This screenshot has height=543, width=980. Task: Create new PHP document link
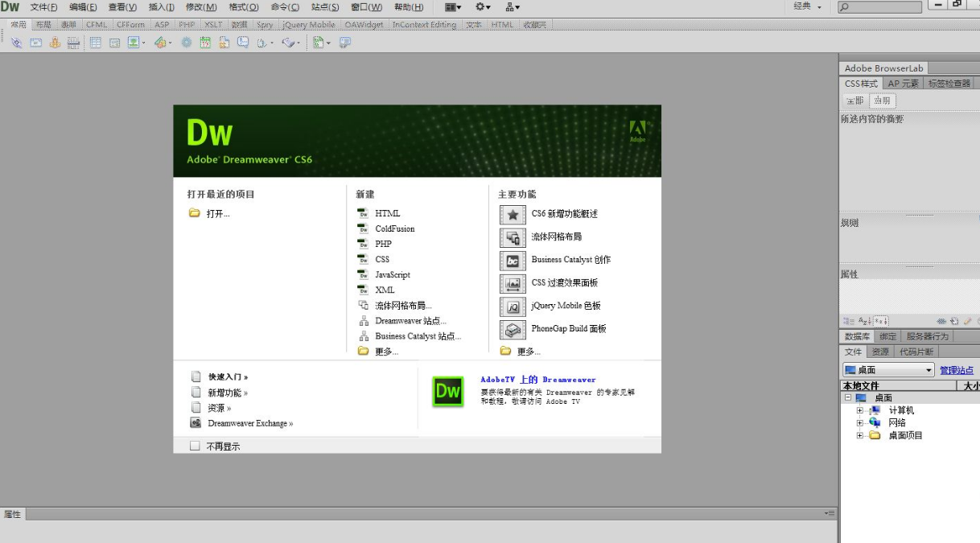click(383, 244)
